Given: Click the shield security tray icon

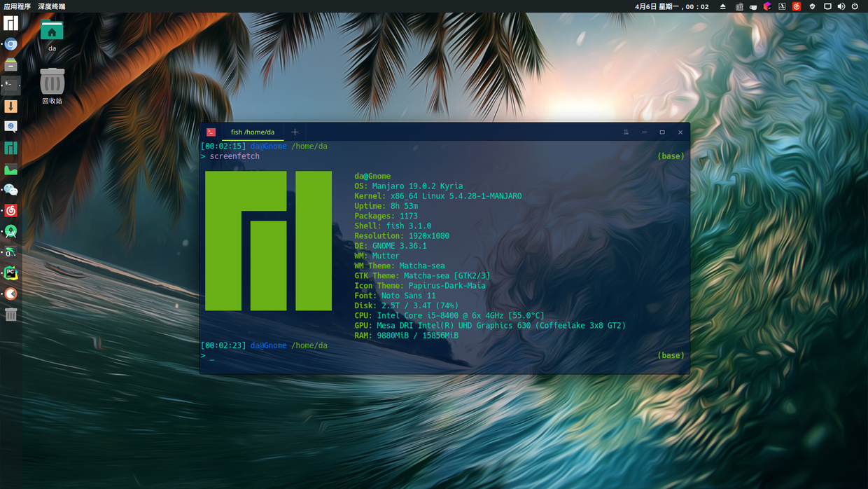Looking at the screenshot, I should [x=812, y=6].
